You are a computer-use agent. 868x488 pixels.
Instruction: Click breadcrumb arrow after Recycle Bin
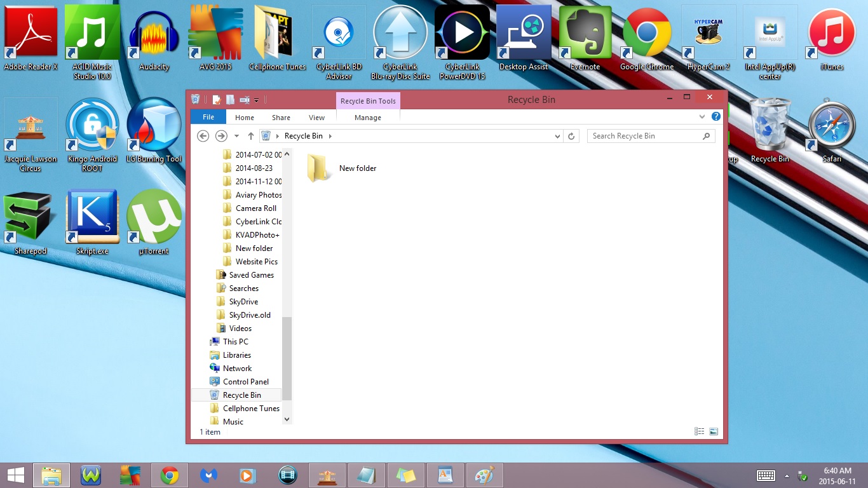point(330,136)
